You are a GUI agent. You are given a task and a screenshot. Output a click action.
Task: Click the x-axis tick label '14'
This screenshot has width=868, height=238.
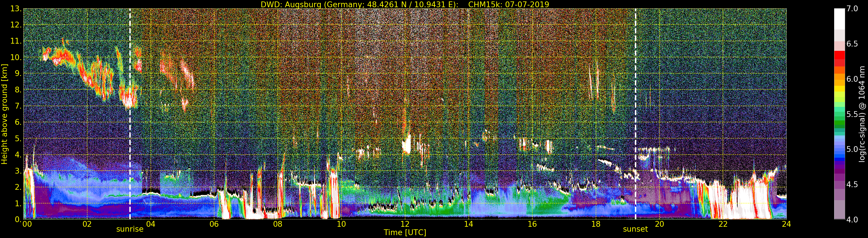(x=468, y=224)
